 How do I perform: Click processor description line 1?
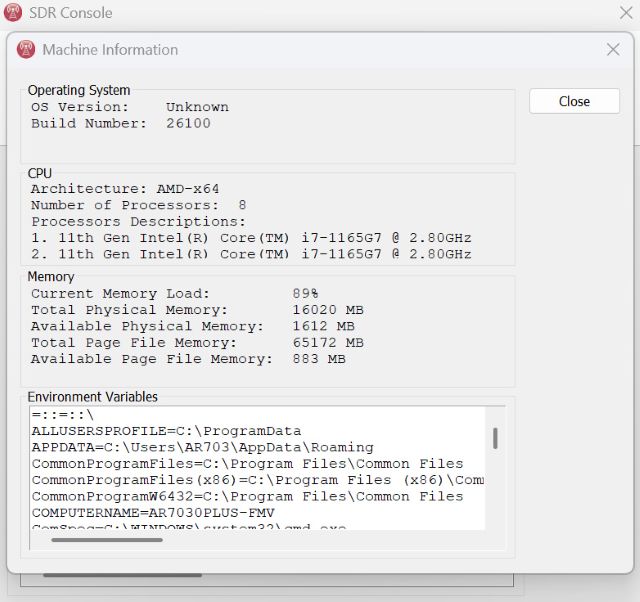click(251, 238)
